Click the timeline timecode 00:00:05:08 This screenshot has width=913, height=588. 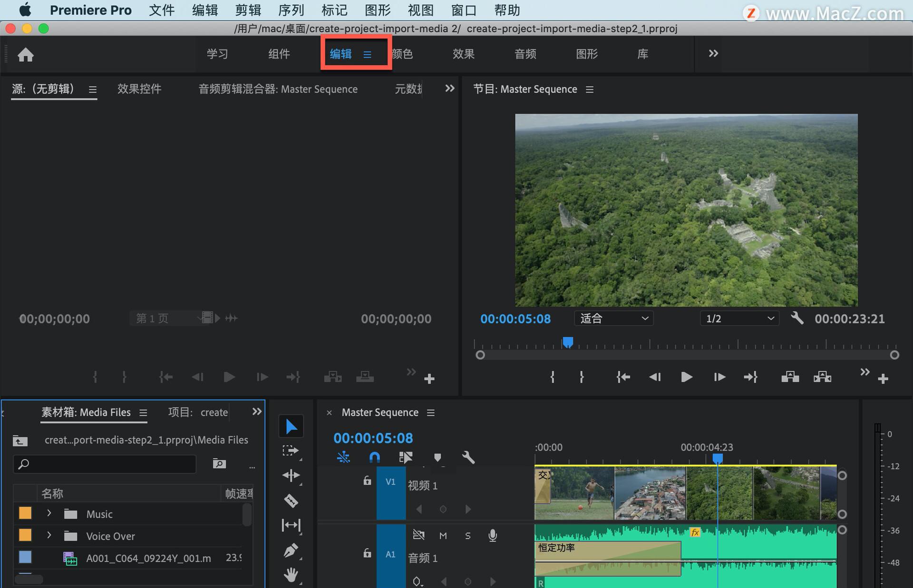coord(373,438)
